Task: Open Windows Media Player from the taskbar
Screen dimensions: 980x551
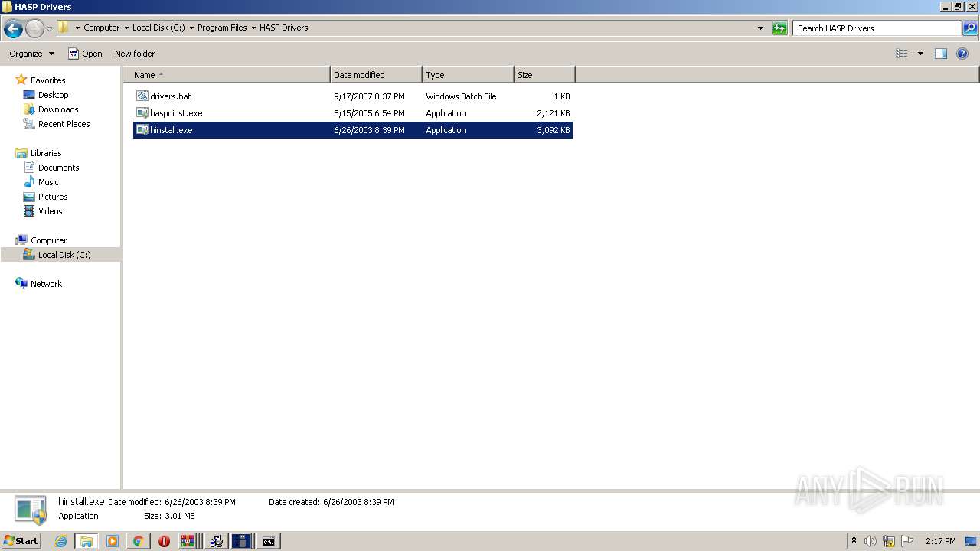Action: (x=112, y=541)
